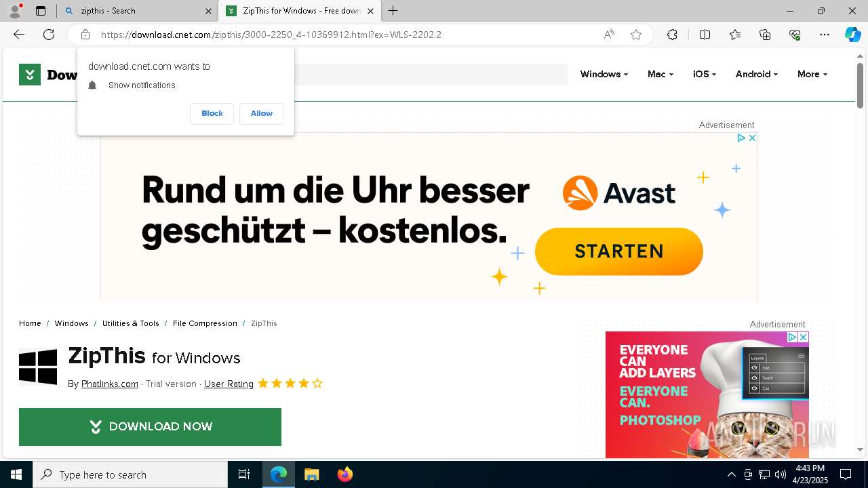Click the site search field

pos(431,75)
